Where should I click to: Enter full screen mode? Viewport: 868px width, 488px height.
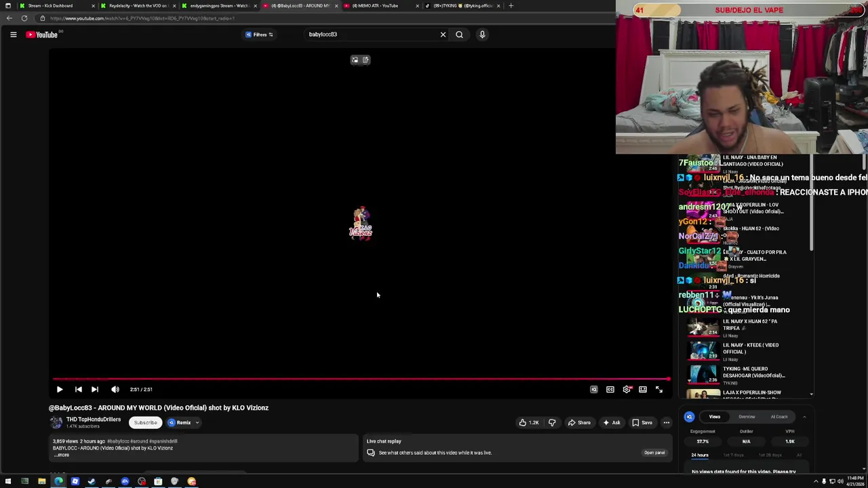[x=659, y=390]
